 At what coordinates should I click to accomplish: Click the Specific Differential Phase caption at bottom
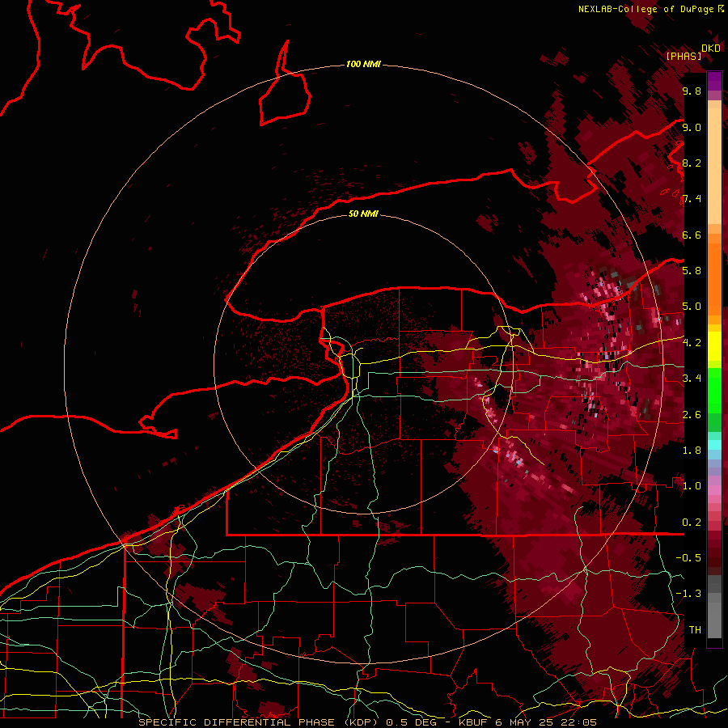(x=368, y=722)
